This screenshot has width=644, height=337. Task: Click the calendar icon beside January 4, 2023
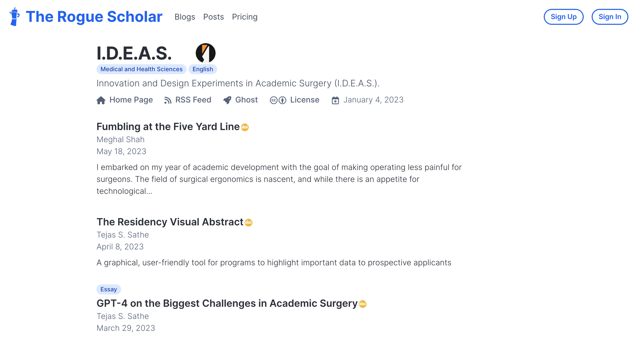click(x=335, y=100)
